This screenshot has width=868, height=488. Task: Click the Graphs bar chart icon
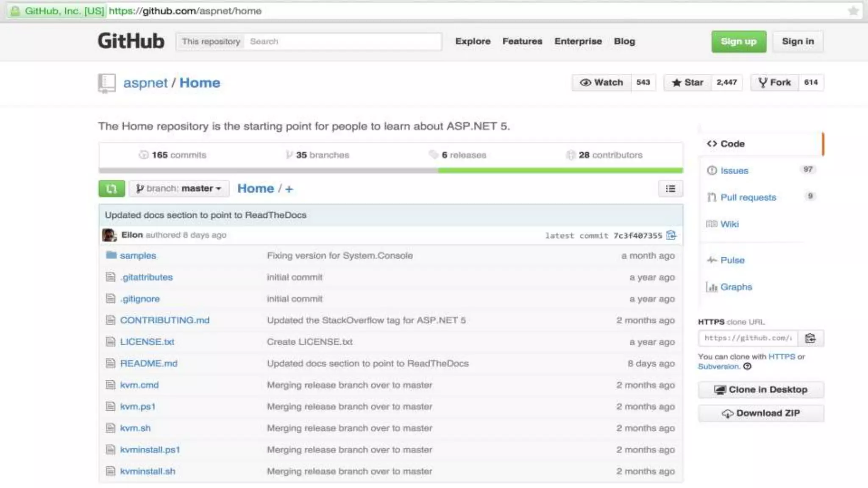point(712,287)
